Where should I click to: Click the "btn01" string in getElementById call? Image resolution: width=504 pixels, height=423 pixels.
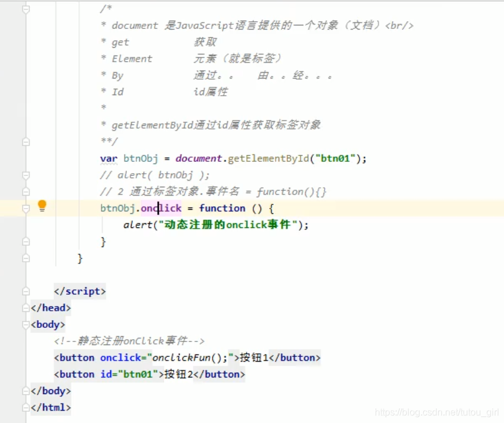pos(335,158)
